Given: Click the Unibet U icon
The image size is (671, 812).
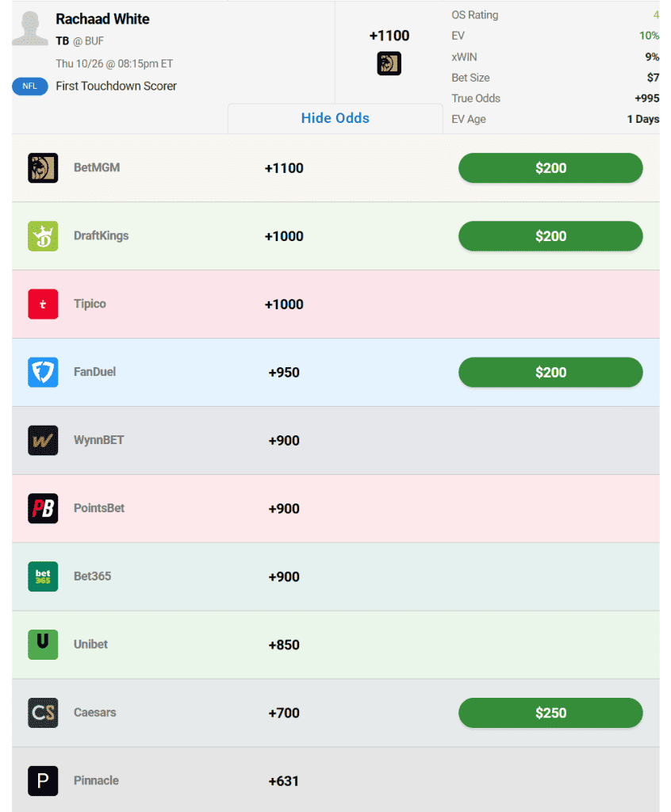Looking at the screenshot, I should coord(43,645).
